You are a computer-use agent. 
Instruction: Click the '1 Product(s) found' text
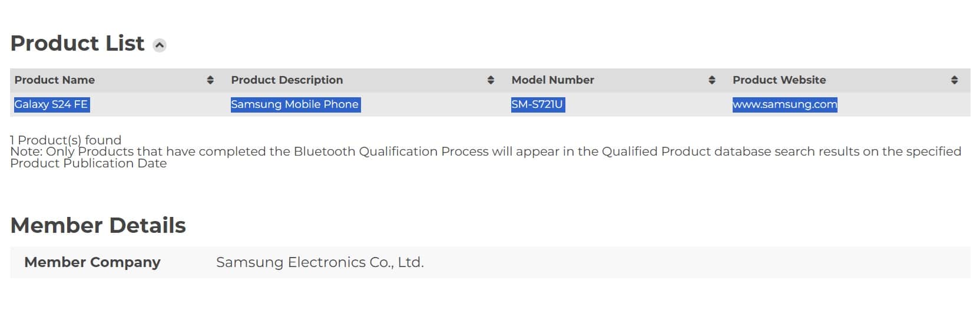65,140
